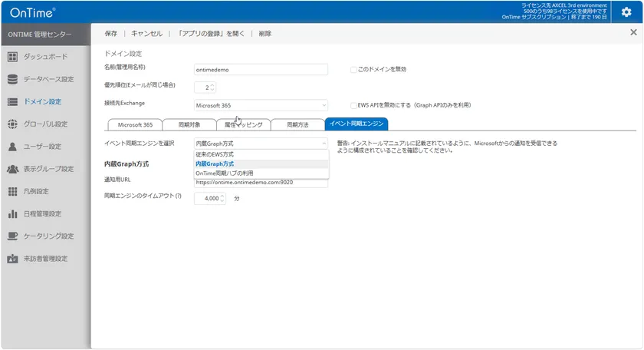Open グローバル設定 in the sidebar

(45, 124)
